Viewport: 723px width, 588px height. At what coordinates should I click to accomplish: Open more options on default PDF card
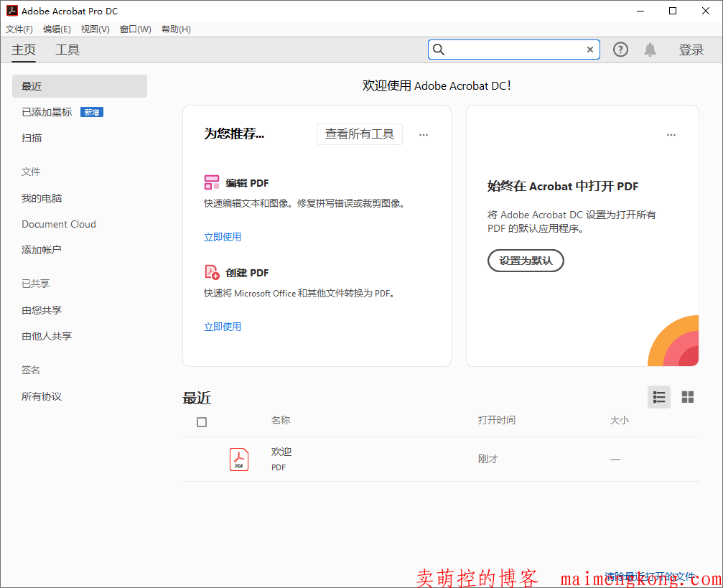(671, 135)
